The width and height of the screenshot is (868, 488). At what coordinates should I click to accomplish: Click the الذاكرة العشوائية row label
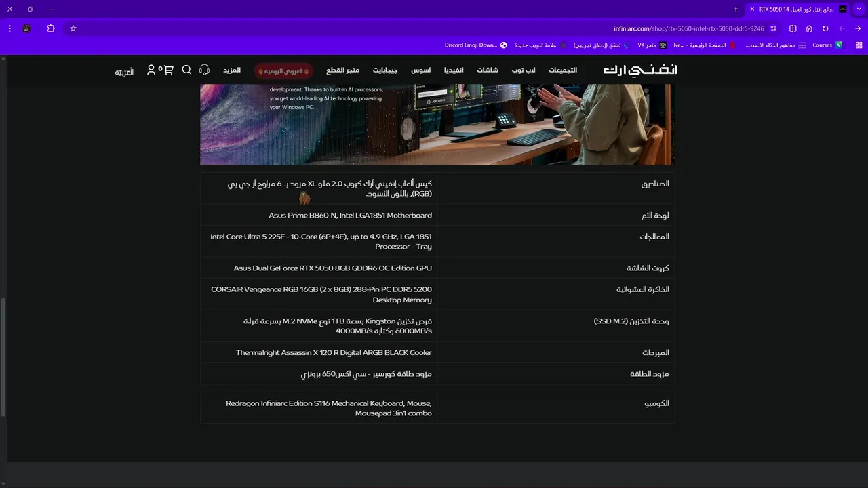tap(642, 289)
